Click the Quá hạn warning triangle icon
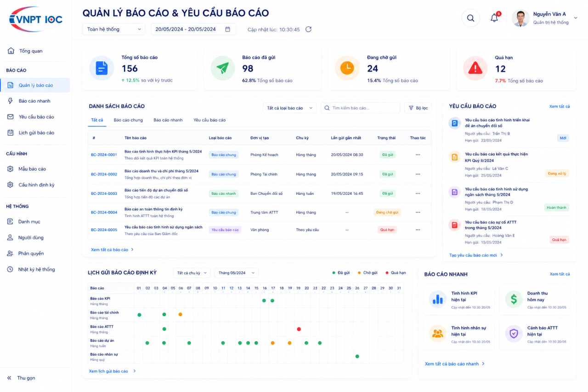Image resolution: width=588 pixels, height=392 pixels. pyautogui.click(x=475, y=68)
